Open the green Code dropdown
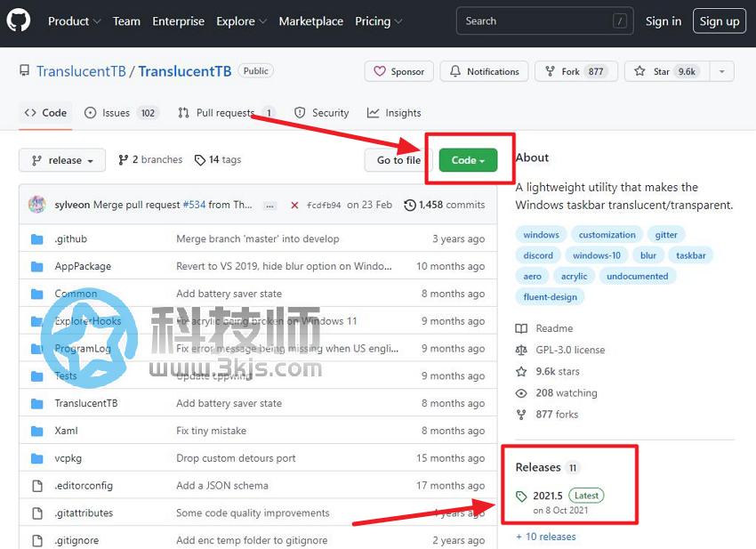Viewport: 756px width, 549px height. (x=468, y=160)
